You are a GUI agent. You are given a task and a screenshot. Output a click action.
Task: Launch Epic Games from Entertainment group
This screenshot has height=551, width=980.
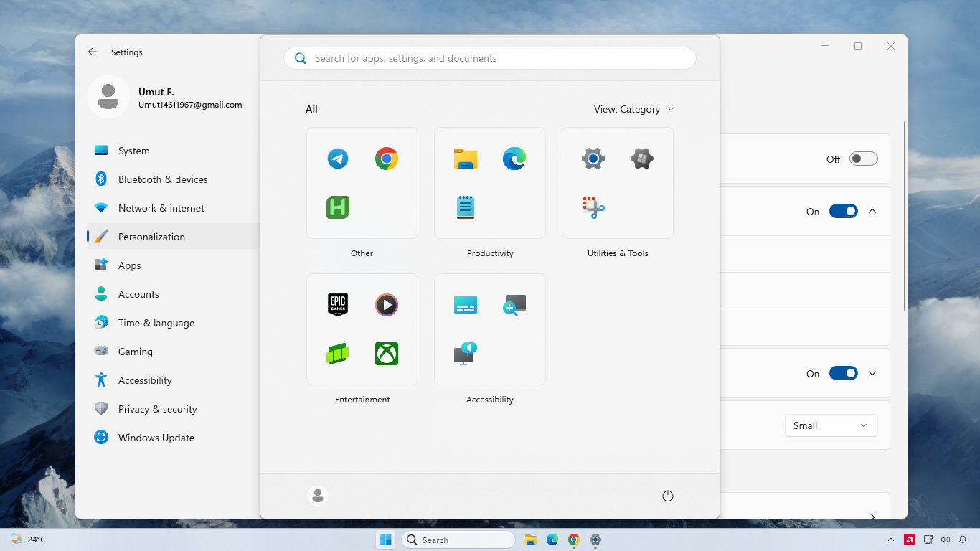(x=338, y=305)
